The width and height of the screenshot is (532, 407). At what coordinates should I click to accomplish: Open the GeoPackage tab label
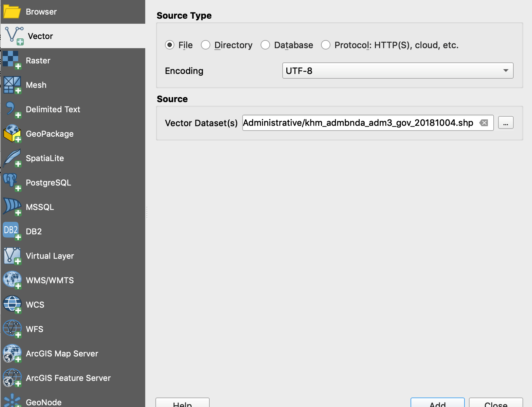pyautogui.click(x=50, y=134)
